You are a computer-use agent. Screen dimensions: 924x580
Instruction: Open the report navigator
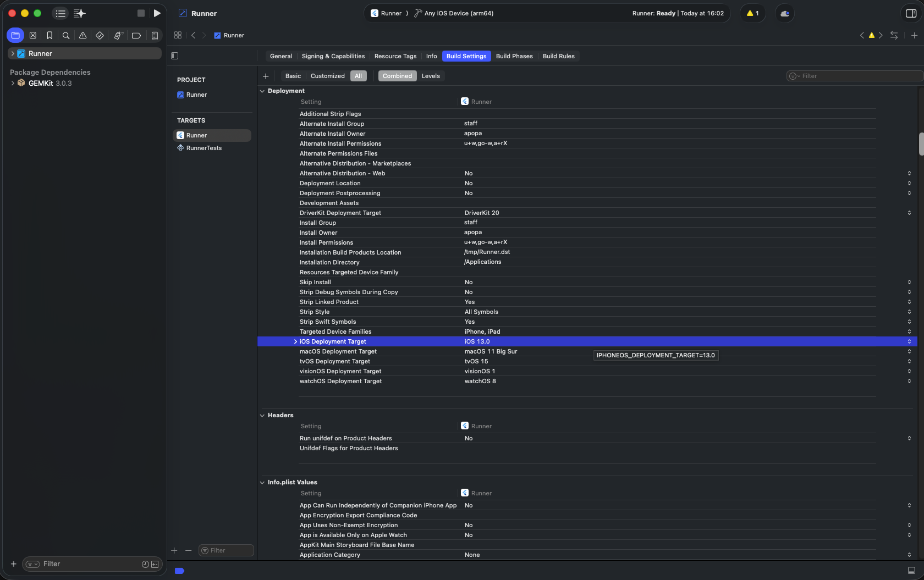pyautogui.click(x=155, y=35)
